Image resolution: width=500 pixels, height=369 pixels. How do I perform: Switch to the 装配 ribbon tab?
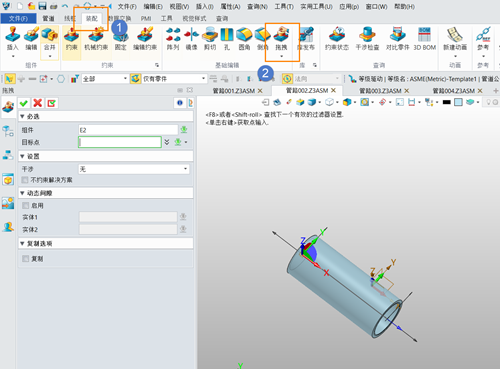coord(91,18)
